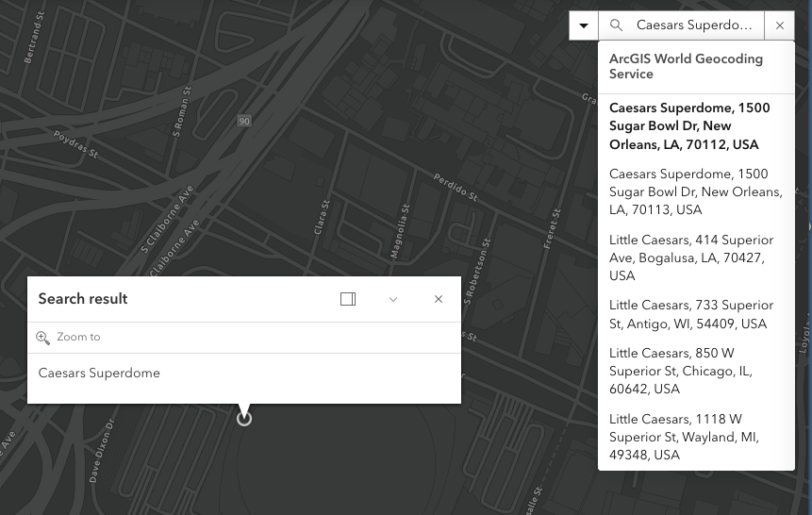This screenshot has height=515, width=812.
Task: Select Caesars Superdome 70112 suggestion
Action: (x=696, y=125)
